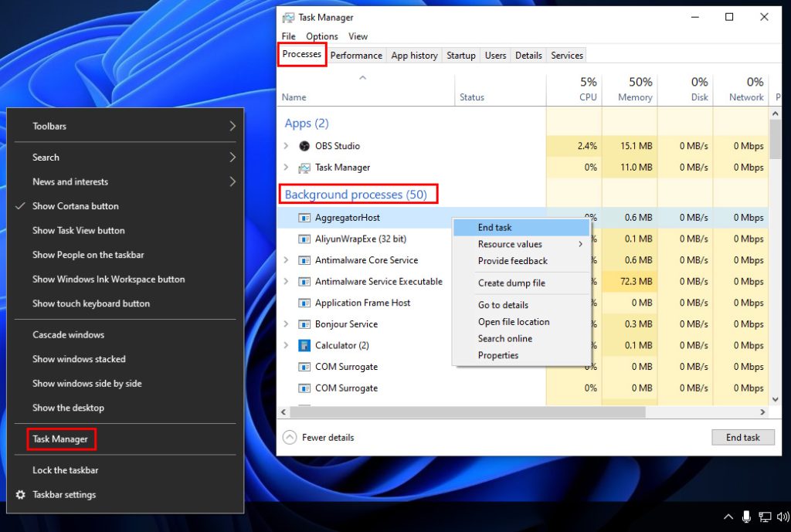Click the AliyunWrapExe process icon

[304, 239]
